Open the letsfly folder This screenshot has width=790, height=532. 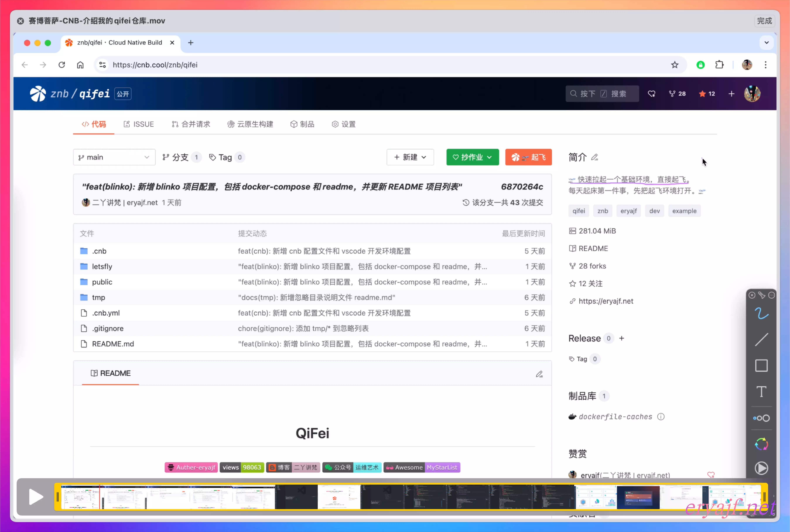coord(102,267)
